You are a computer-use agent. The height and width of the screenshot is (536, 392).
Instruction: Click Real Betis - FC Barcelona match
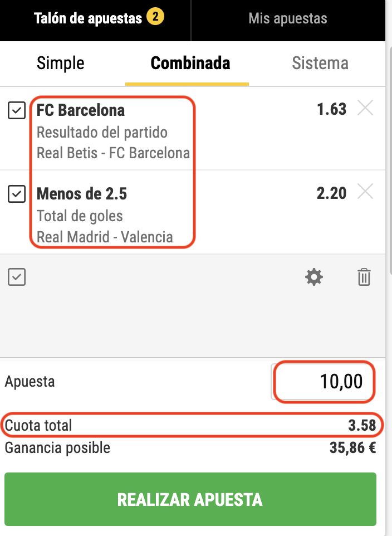tap(113, 153)
